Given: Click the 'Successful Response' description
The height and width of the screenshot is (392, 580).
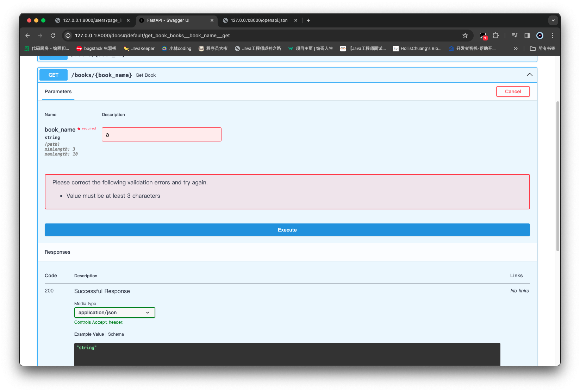Looking at the screenshot, I should pos(102,291).
